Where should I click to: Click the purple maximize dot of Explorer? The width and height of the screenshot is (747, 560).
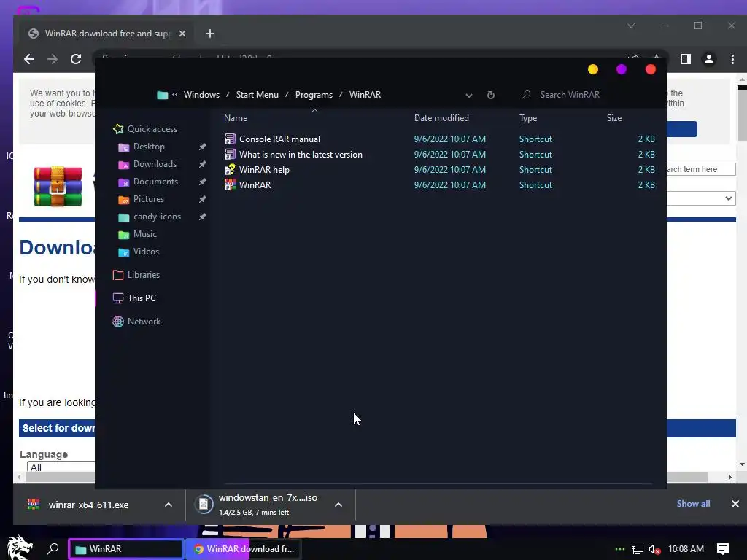(x=622, y=69)
